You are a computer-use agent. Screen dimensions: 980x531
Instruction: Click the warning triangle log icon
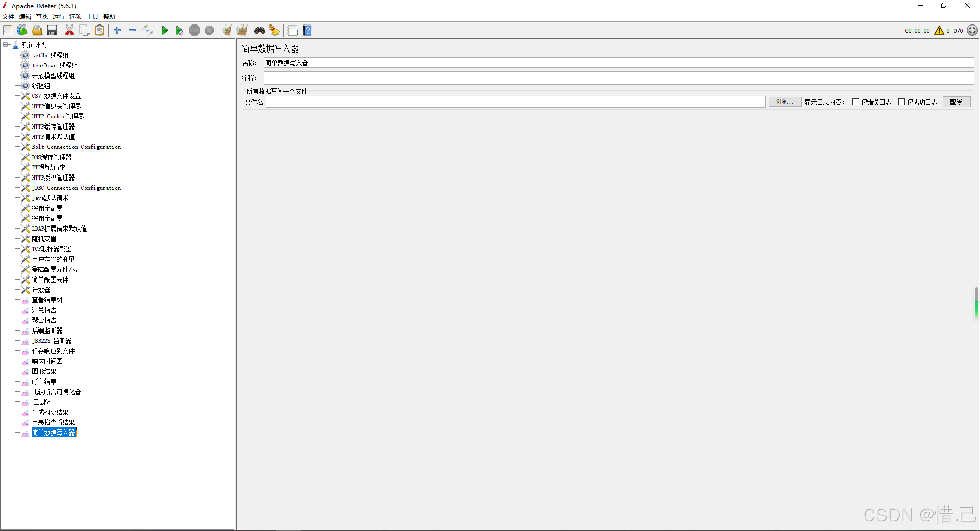tap(939, 31)
